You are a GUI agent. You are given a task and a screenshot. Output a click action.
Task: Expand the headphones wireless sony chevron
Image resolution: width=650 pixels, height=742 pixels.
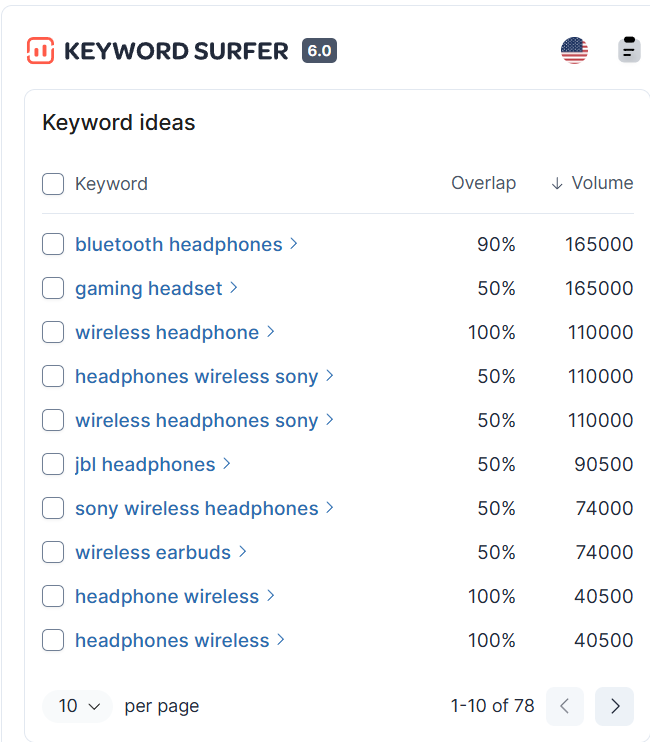coord(330,376)
